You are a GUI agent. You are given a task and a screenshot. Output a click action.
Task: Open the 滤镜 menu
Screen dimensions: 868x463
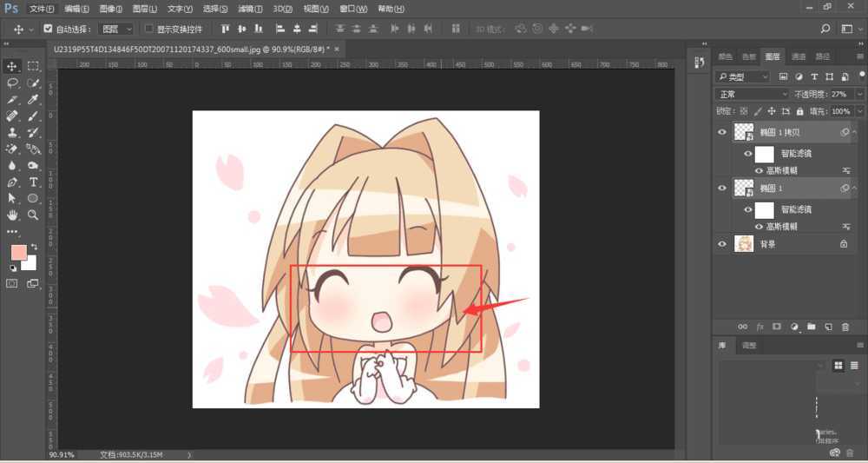(x=249, y=9)
